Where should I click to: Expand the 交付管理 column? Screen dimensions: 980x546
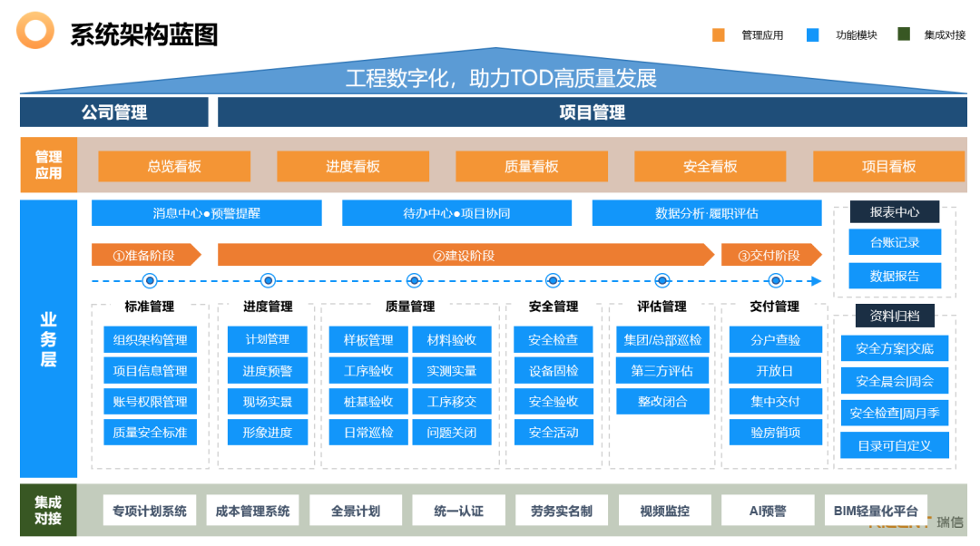[x=776, y=307]
